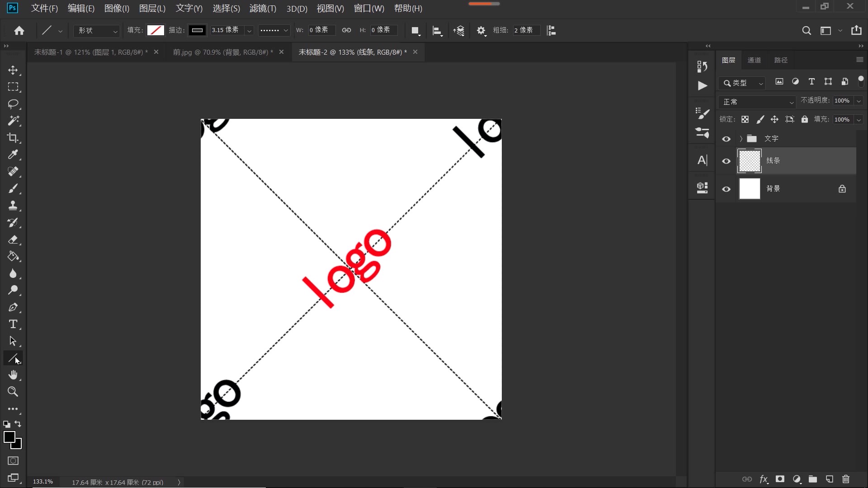
Task: Open the stroke width dropdown in options bar
Action: 250,30
